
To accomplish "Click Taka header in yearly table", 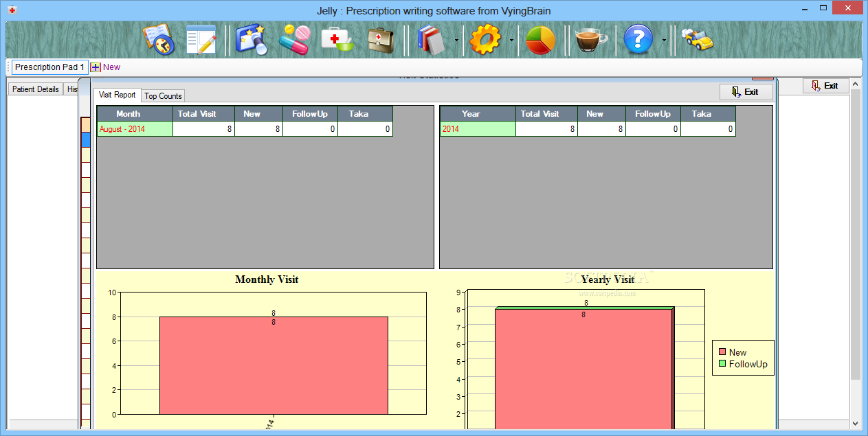I will pos(708,114).
